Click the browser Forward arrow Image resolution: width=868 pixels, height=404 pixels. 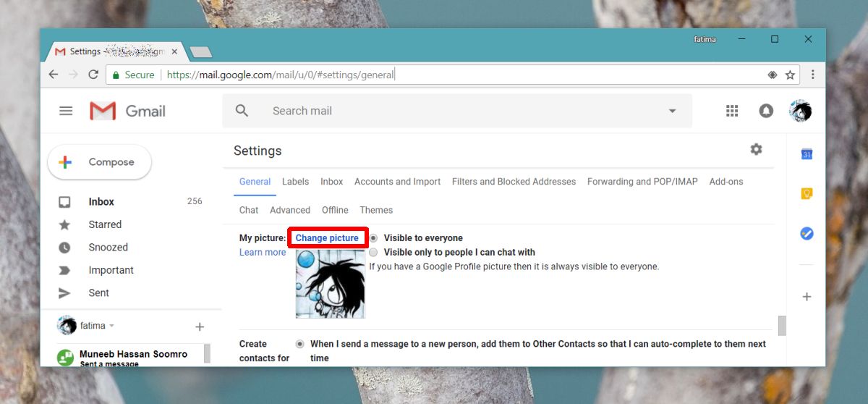(73, 75)
